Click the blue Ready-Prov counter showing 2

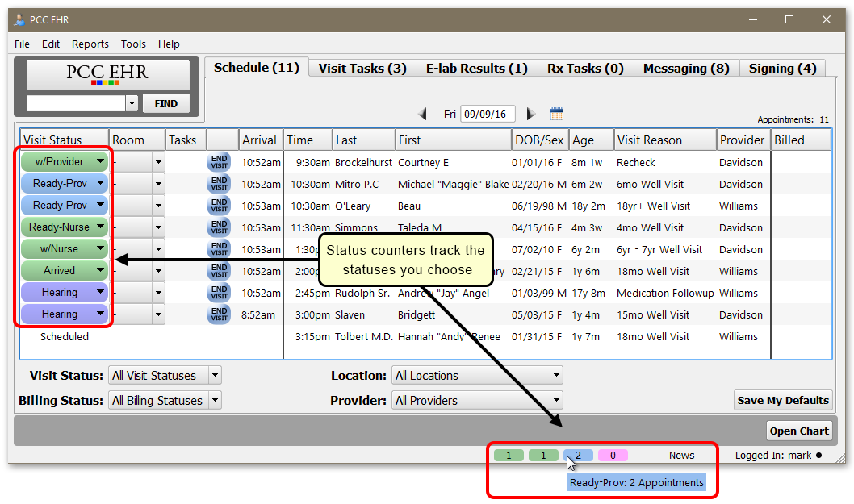[579, 456]
